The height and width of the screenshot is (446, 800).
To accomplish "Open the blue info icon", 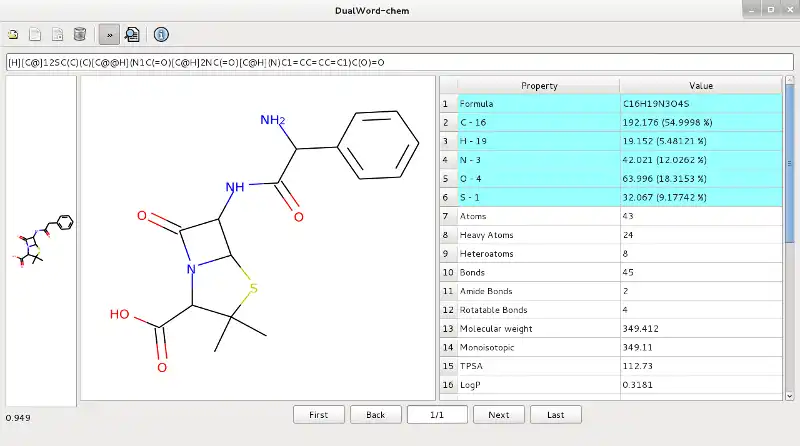I will 161,35.
